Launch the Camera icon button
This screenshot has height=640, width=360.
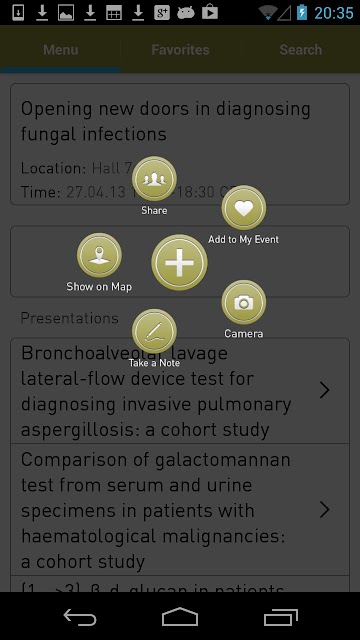click(244, 302)
